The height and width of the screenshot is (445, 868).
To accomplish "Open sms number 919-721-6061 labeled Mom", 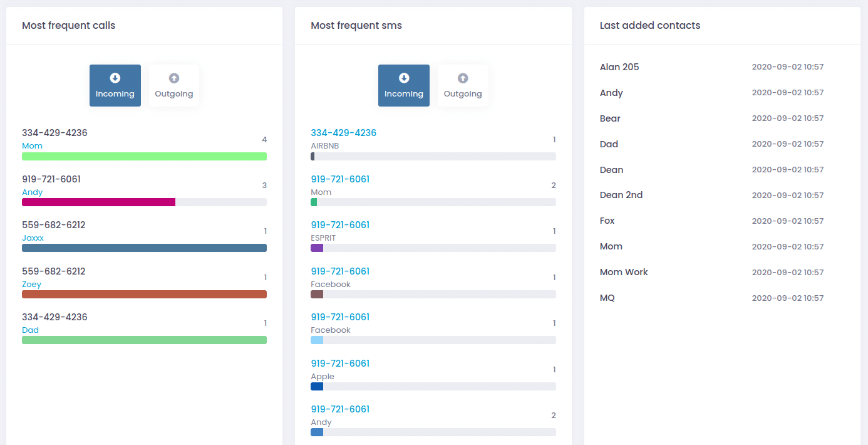I will 340,179.
